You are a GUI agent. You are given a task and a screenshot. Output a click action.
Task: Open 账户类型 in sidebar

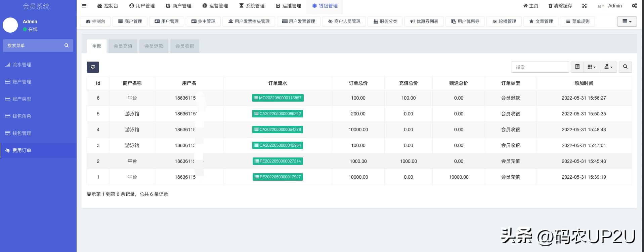pyautogui.click(x=38, y=99)
